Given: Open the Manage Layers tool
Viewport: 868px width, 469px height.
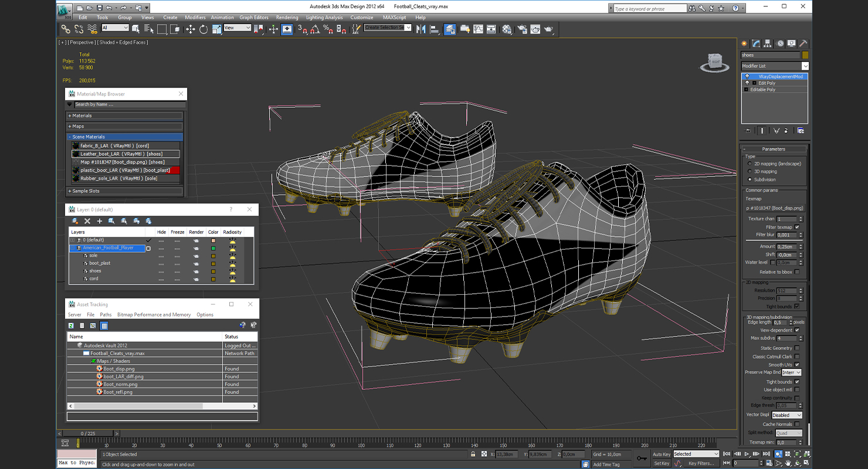Looking at the screenshot, I should (x=450, y=29).
